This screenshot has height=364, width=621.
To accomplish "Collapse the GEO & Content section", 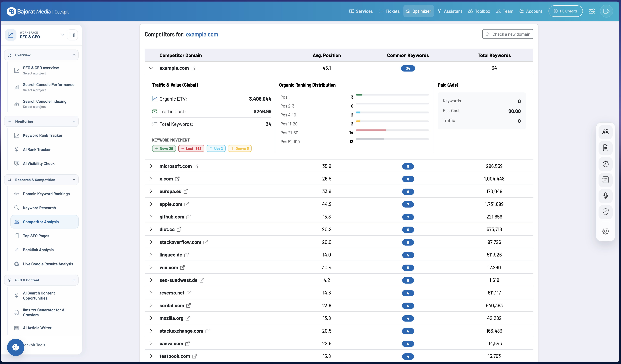I will click(x=41, y=280).
